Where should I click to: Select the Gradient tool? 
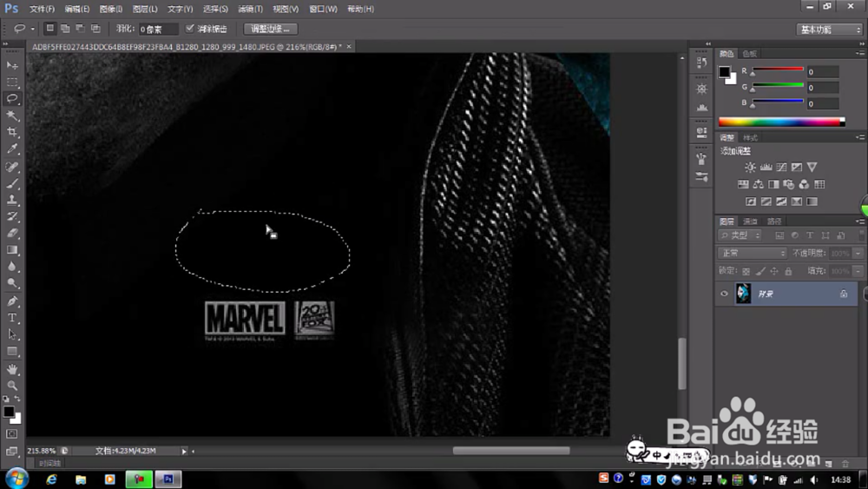click(12, 250)
